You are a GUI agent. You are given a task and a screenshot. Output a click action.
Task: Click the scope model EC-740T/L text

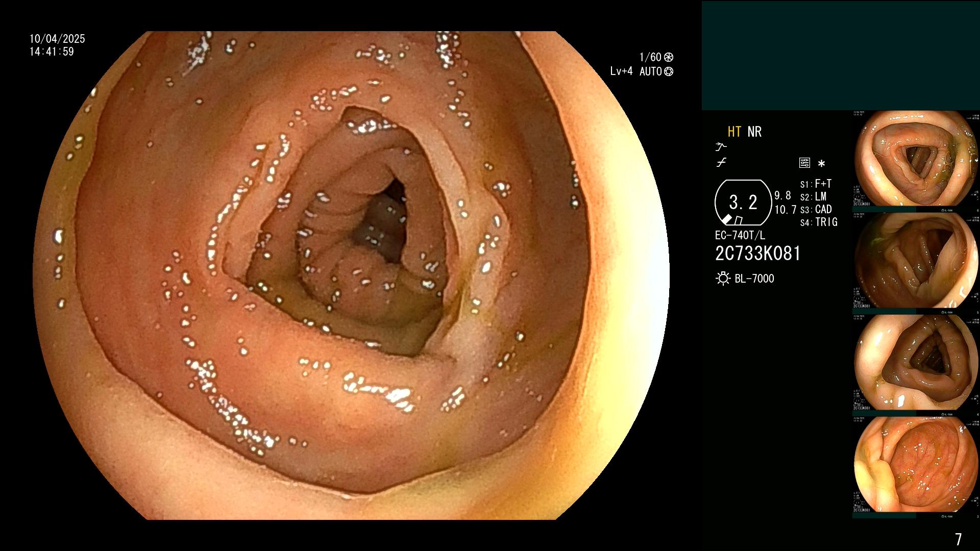740,235
